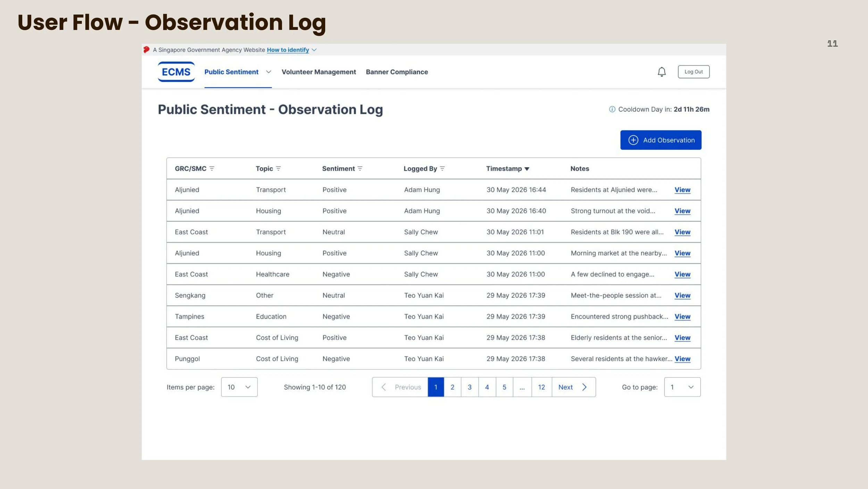View the 30 May 2026 16:44 observation
The height and width of the screenshot is (489, 868).
(x=682, y=190)
